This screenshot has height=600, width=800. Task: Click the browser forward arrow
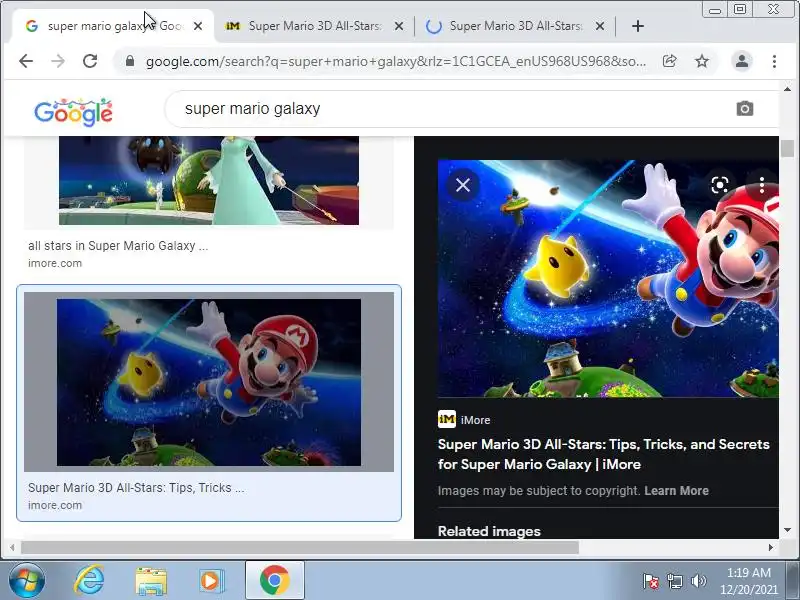pyautogui.click(x=58, y=61)
